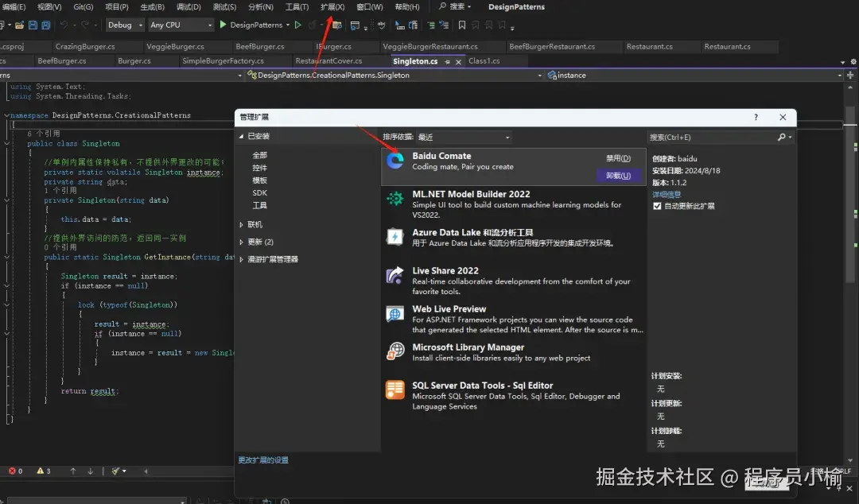The width and height of the screenshot is (859, 504).
Task: Click the Undo toolbar icon
Action: (x=64, y=25)
